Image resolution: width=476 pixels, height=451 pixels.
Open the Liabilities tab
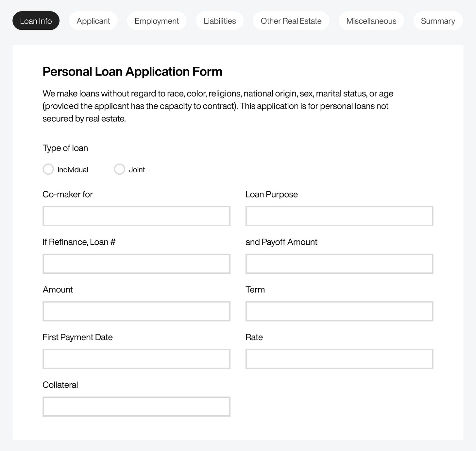pyautogui.click(x=220, y=21)
